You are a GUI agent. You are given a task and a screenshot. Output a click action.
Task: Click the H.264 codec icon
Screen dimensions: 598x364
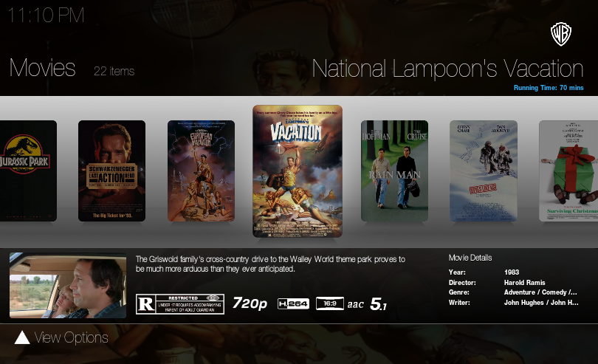(293, 303)
